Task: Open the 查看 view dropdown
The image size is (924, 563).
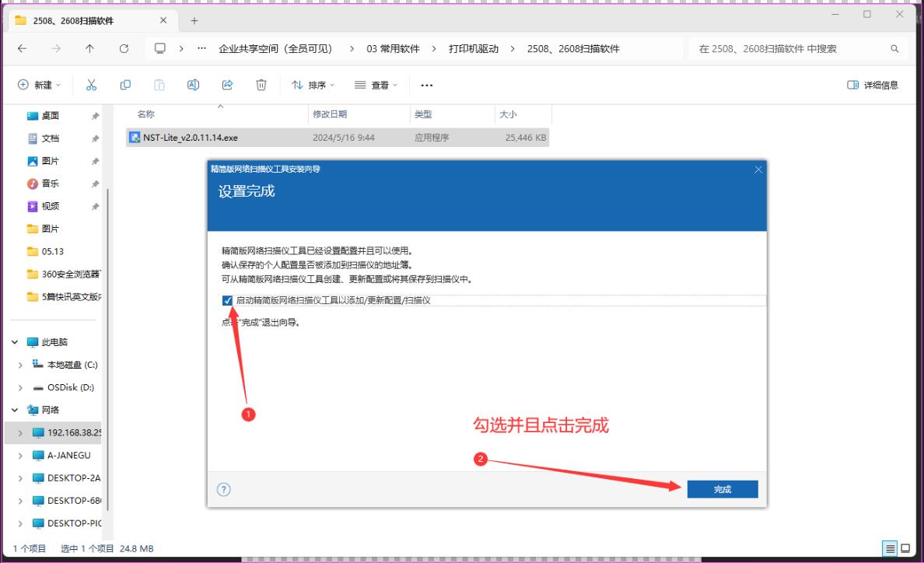Action: tap(376, 85)
